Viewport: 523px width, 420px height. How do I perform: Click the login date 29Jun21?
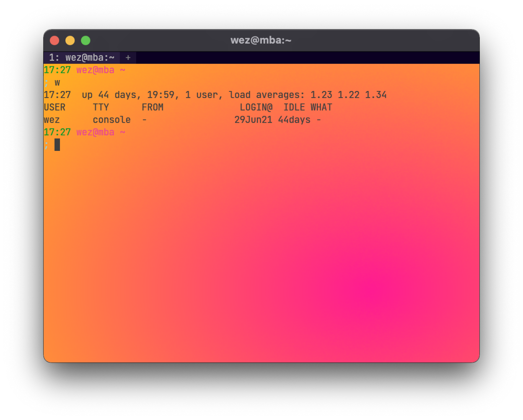pyautogui.click(x=253, y=120)
